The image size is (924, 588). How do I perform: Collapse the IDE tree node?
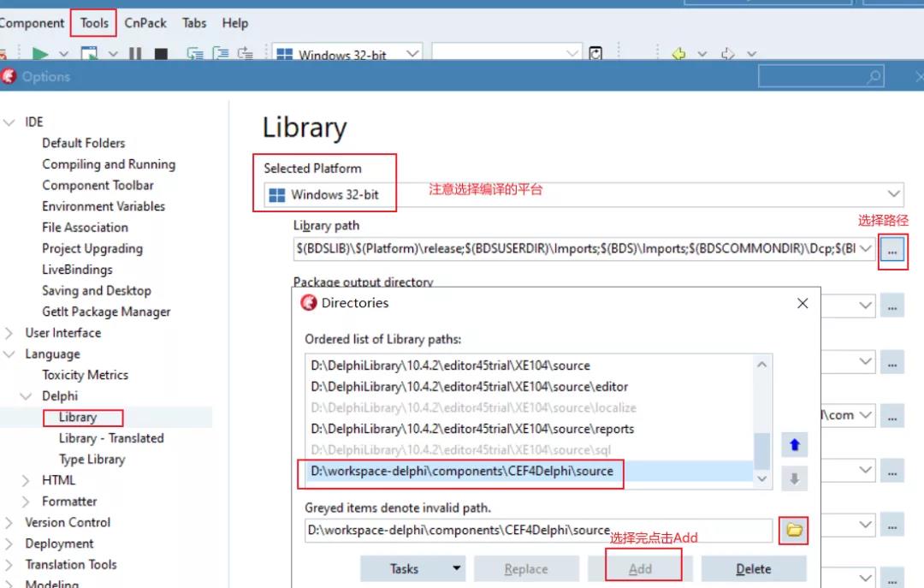pyautogui.click(x=9, y=122)
